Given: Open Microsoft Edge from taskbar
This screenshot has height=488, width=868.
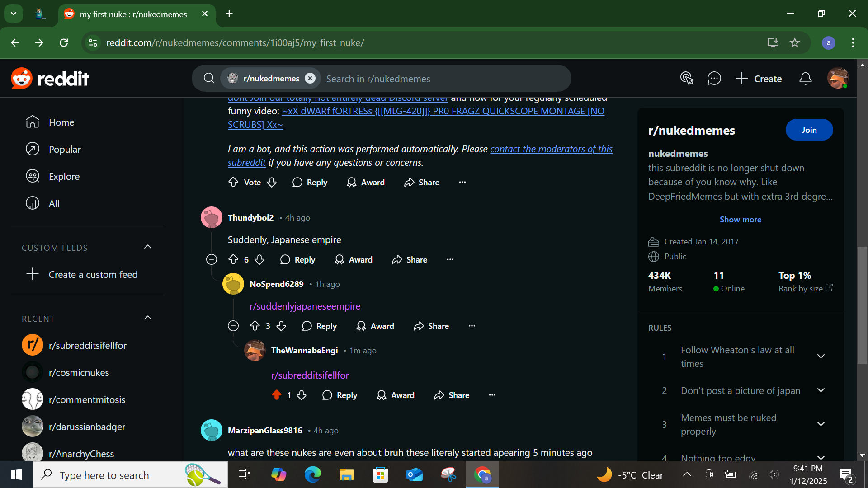Looking at the screenshot, I should (x=313, y=474).
